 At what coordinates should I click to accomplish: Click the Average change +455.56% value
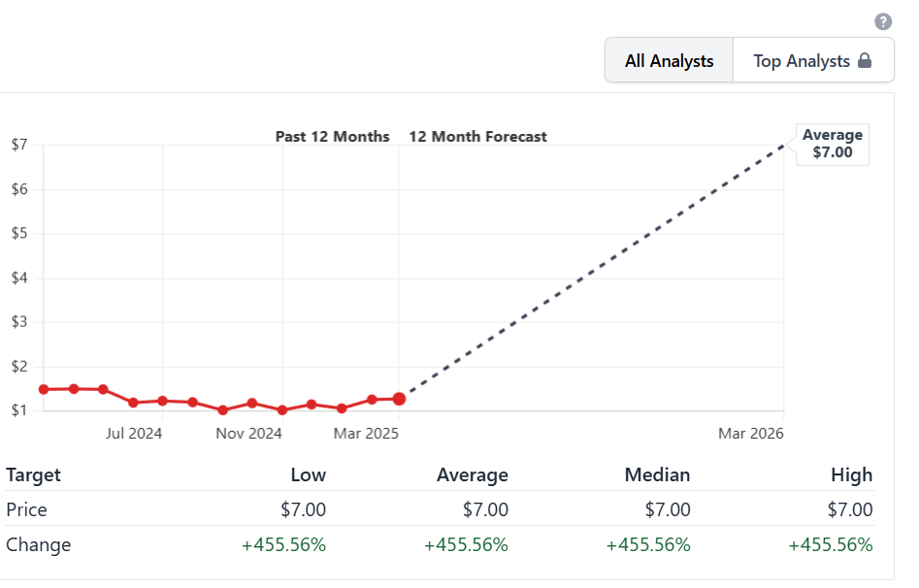point(466,544)
